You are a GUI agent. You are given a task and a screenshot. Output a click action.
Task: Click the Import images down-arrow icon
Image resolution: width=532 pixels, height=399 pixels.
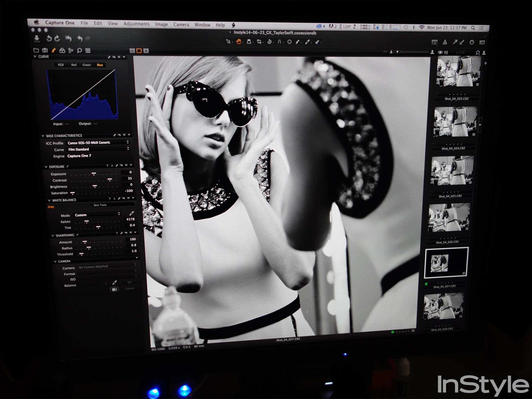pyautogui.click(x=37, y=39)
